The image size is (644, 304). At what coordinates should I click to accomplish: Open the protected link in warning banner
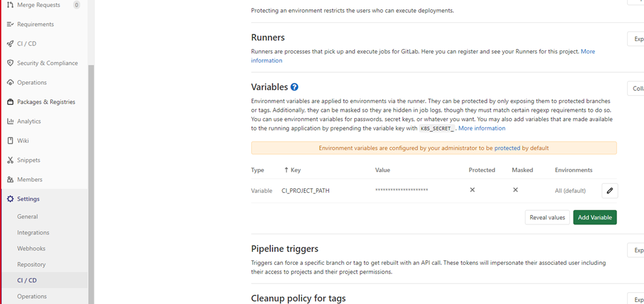click(x=507, y=148)
